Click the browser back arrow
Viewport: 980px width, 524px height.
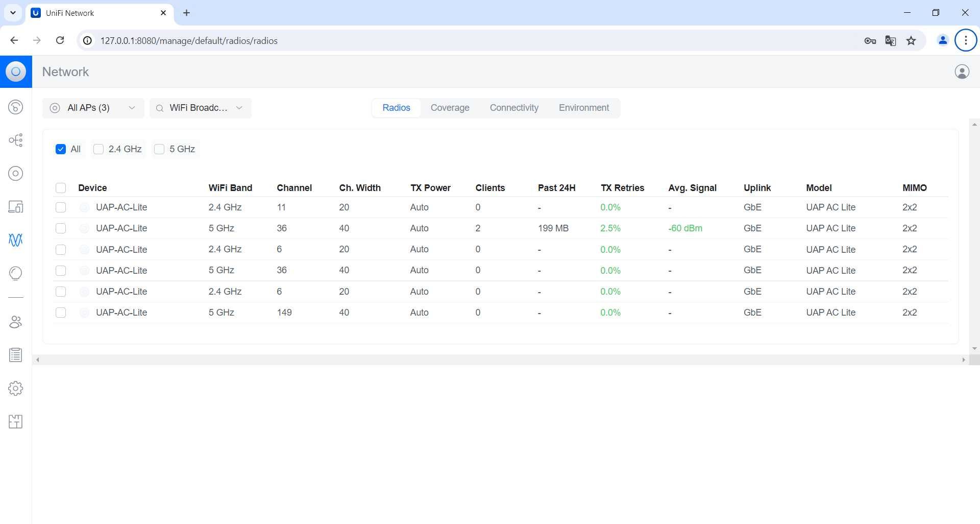tap(14, 40)
